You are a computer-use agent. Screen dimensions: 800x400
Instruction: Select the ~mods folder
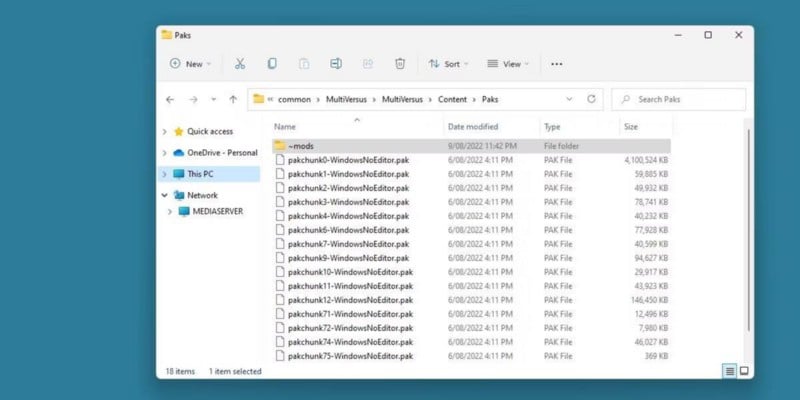tap(300, 146)
